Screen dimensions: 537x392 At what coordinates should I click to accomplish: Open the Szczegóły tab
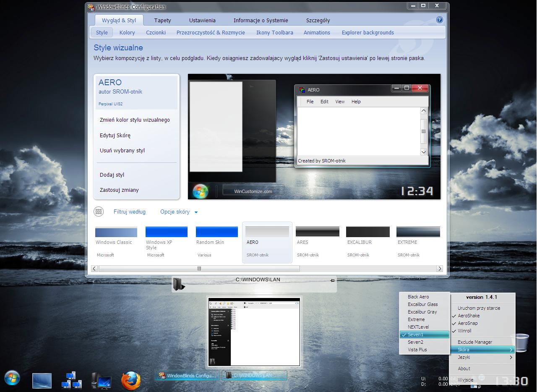tap(318, 20)
